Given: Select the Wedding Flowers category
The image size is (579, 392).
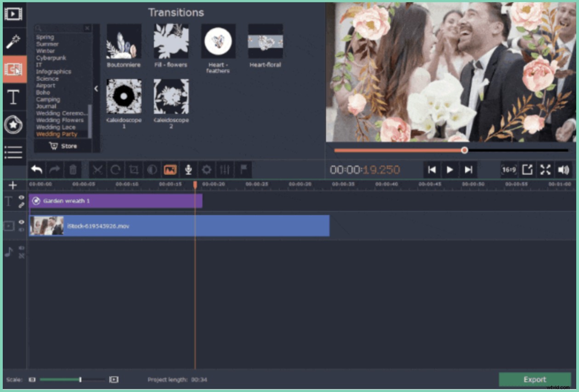Looking at the screenshot, I should pos(60,120).
